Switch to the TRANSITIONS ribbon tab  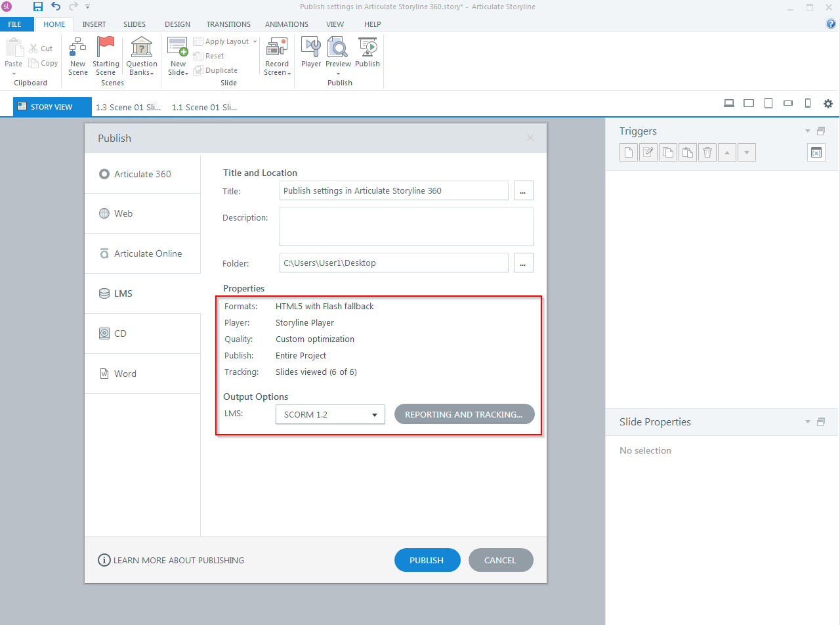click(x=228, y=24)
